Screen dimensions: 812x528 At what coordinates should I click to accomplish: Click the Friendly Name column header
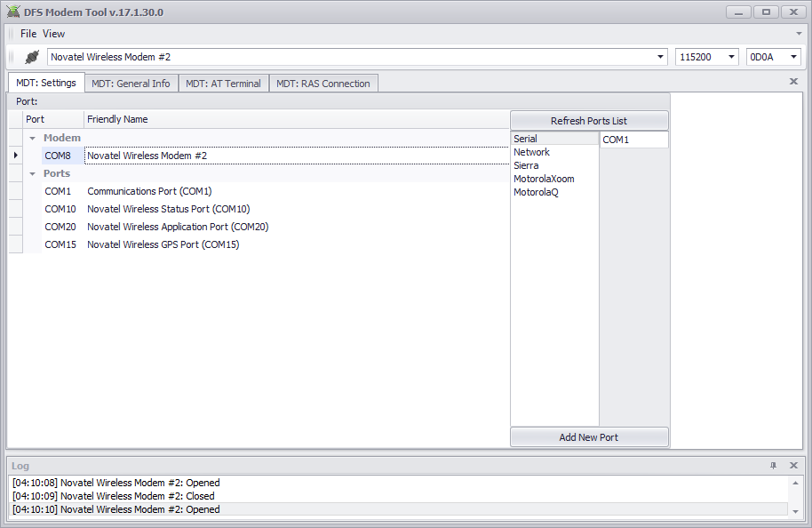[x=297, y=119]
